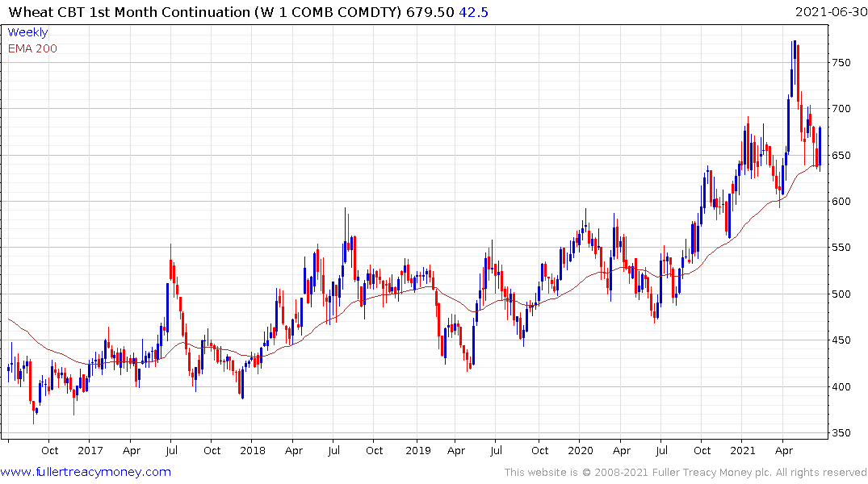Click the 600 price axis label
The height and width of the screenshot is (484, 868).
[841, 202]
